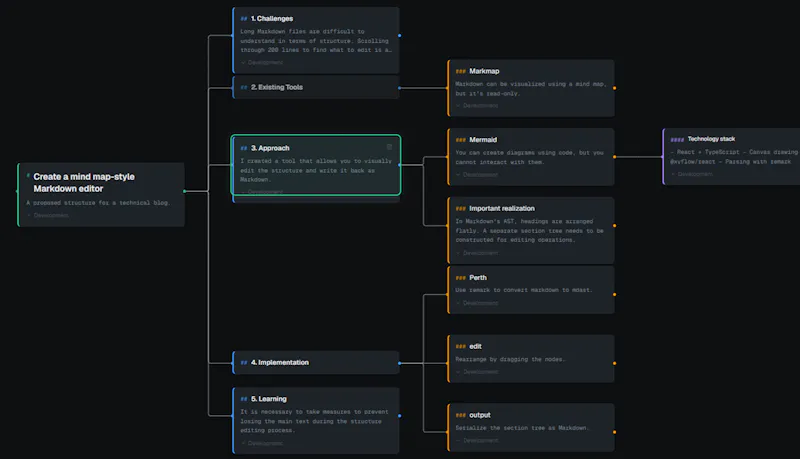Screen dimensions: 800x459
Task: Click the ### heading marker of Markmap
Action: (x=461, y=71)
